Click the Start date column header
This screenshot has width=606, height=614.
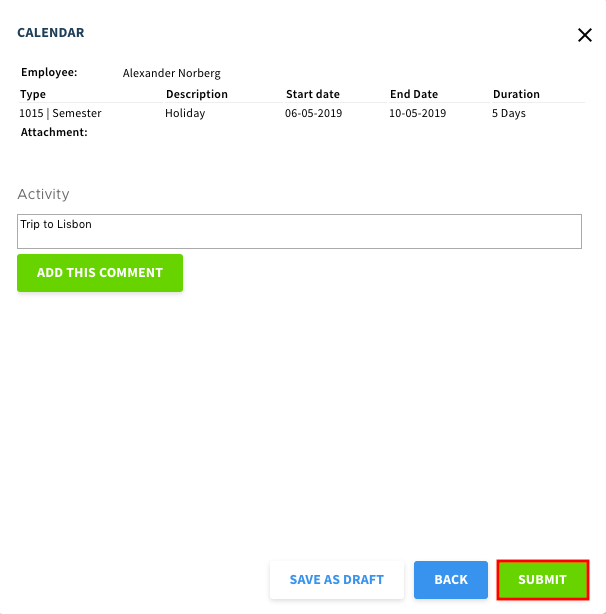(x=313, y=94)
